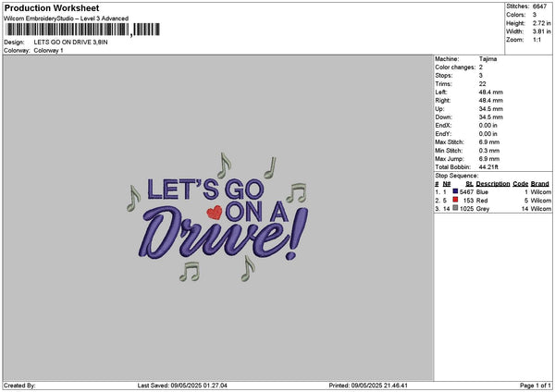
Task: Click the 'Brand' column header
Action: coord(540,184)
